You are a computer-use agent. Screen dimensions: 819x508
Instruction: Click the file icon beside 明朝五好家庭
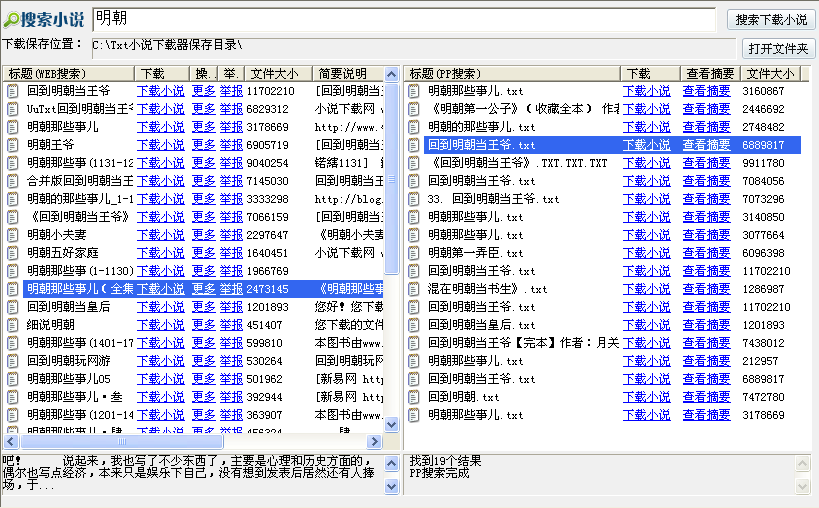coord(13,253)
